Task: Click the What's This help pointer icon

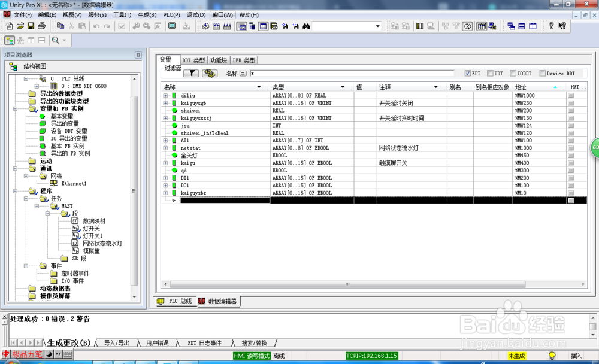Action: [562, 26]
